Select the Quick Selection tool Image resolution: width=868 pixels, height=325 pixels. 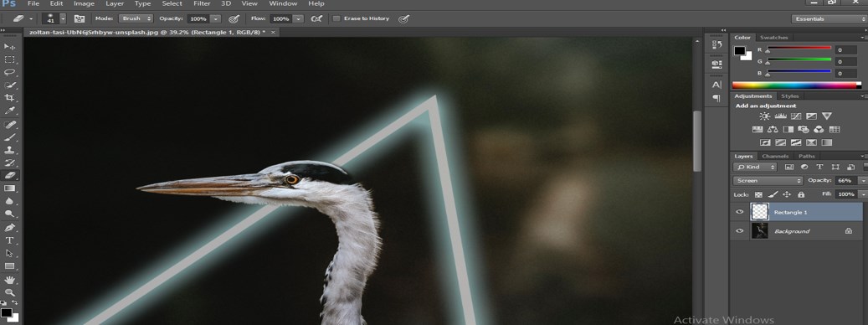[9, 85]
